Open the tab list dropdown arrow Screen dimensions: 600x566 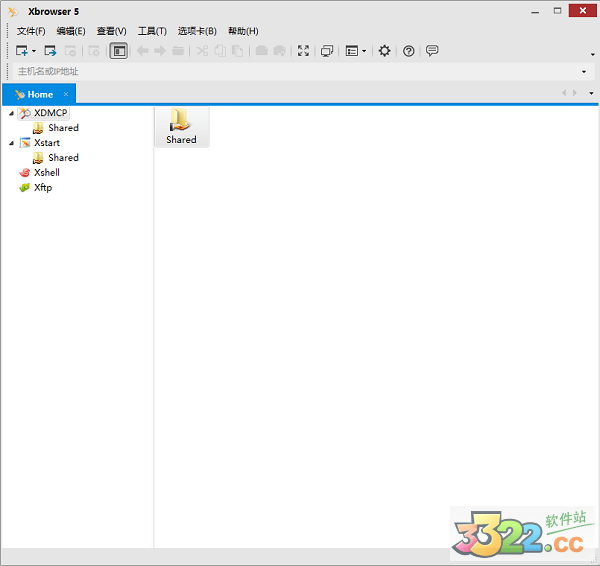point(591,93)
